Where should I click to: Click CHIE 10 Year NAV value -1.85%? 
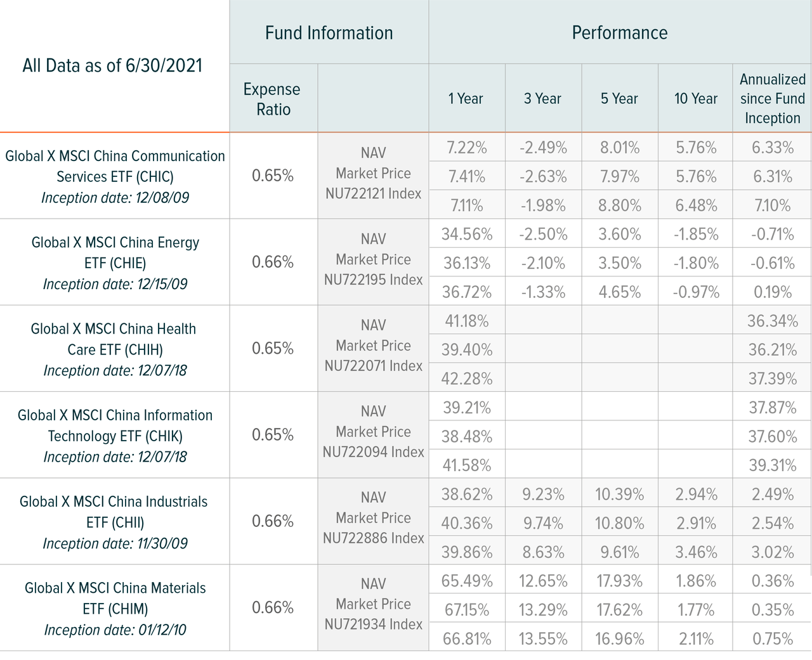click(697, 234)
